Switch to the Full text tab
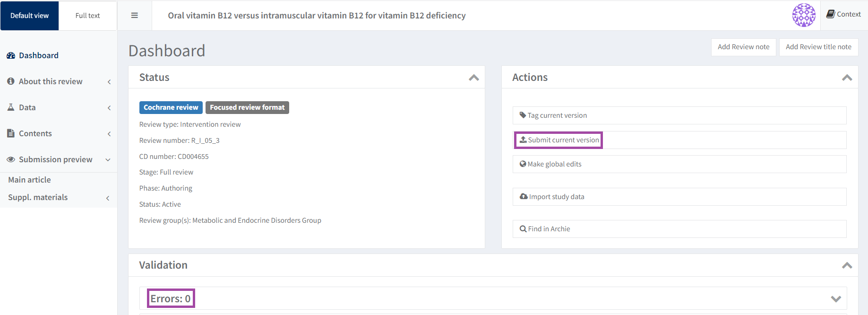The image size is (868, 315). coord(87,16)
